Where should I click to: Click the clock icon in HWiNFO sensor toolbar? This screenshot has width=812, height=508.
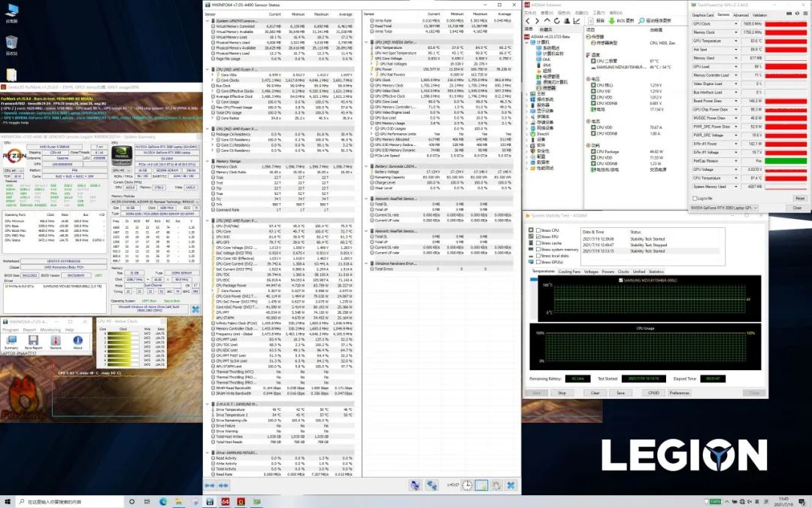coord(466,485)
